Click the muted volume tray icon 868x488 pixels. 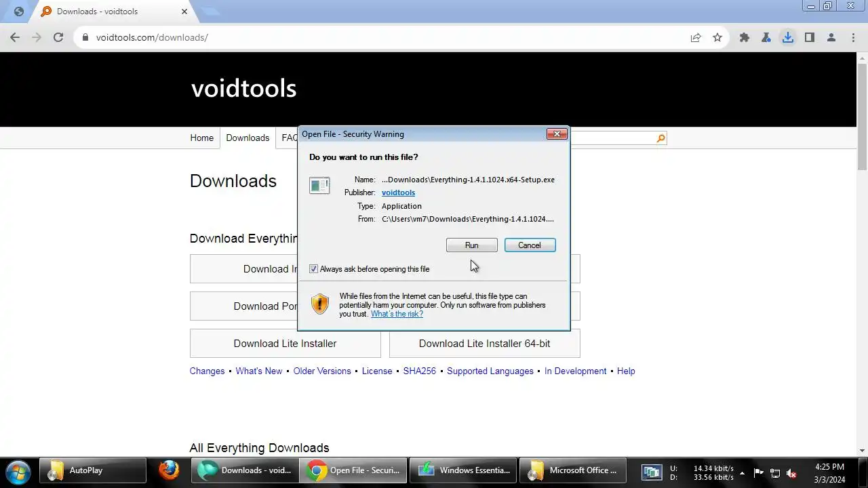(x=791, y=473)
